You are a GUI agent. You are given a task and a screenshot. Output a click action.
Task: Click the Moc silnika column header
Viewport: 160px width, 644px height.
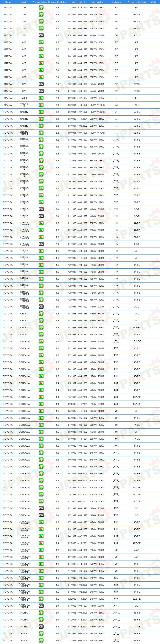click(x=97, y=2)
